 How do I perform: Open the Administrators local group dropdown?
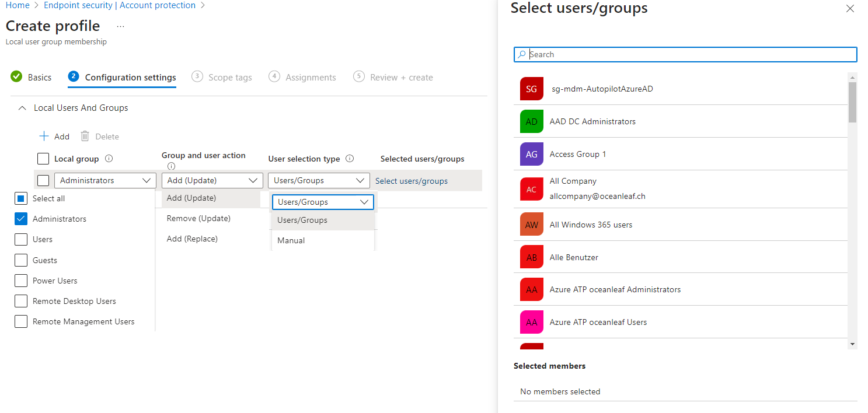click(105, 180)
